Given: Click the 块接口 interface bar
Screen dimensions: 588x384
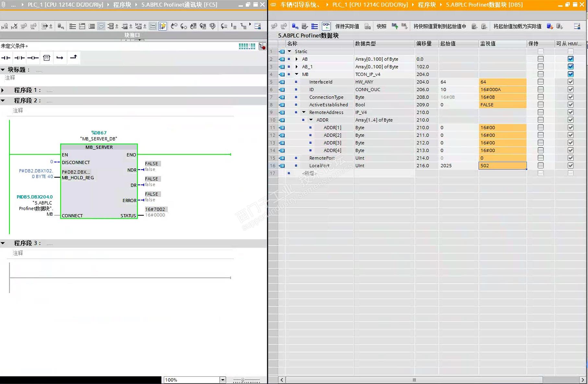Looking at the screenshot, I should [132, 35].
